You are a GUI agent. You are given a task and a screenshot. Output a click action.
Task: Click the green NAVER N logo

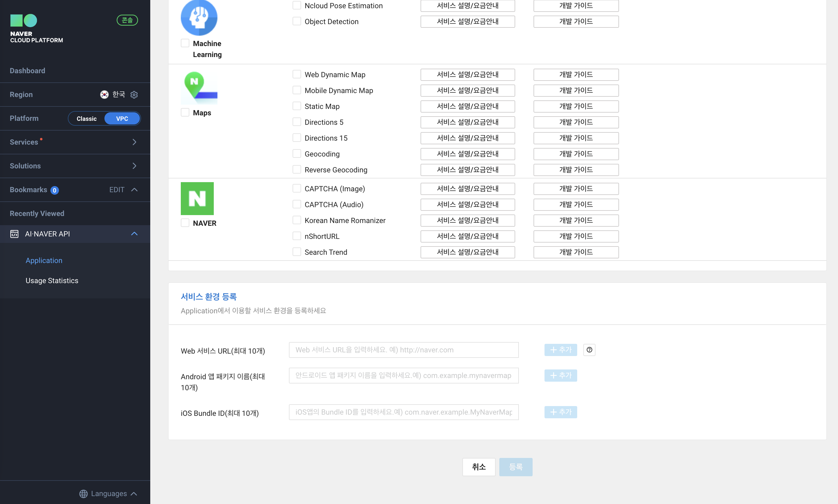pos(197,198)
